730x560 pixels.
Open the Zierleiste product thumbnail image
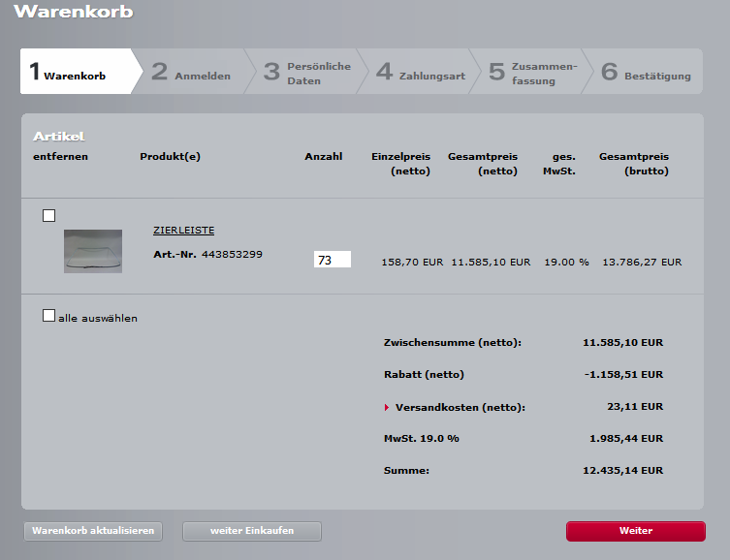pyautogui.click(x=93, y=251)
